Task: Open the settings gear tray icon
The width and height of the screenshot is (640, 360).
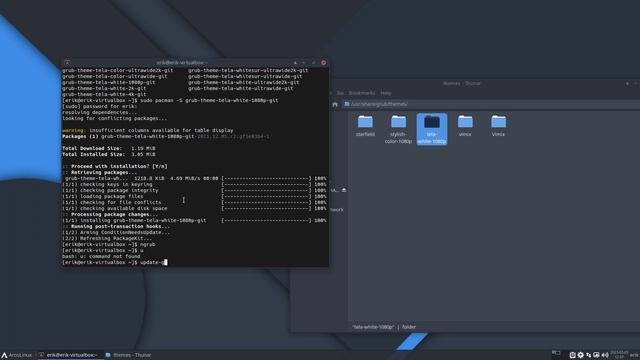Action: (x=580, y=355)
